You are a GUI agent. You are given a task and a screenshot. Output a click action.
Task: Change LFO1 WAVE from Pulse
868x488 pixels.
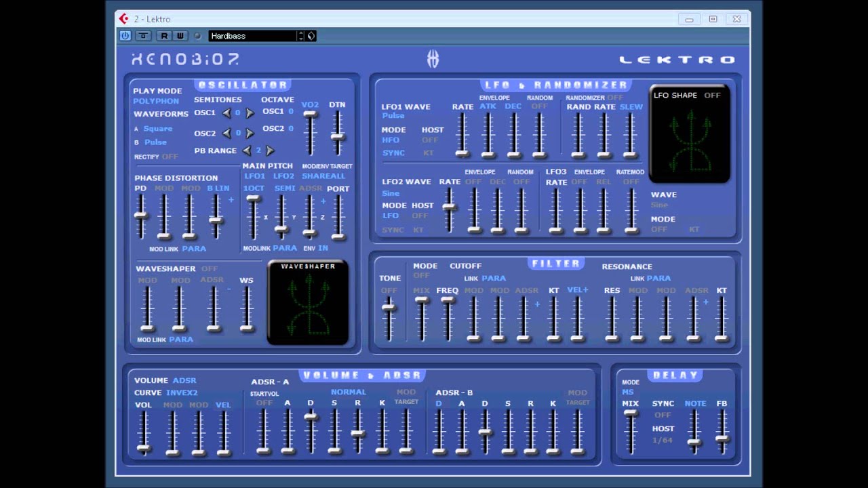tap(393, 116)
